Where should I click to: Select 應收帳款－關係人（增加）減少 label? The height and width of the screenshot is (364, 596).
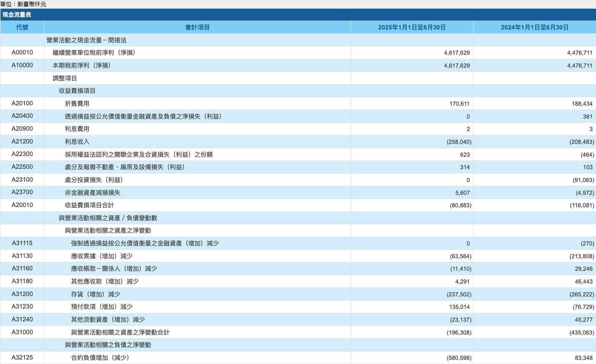(114, 269)
